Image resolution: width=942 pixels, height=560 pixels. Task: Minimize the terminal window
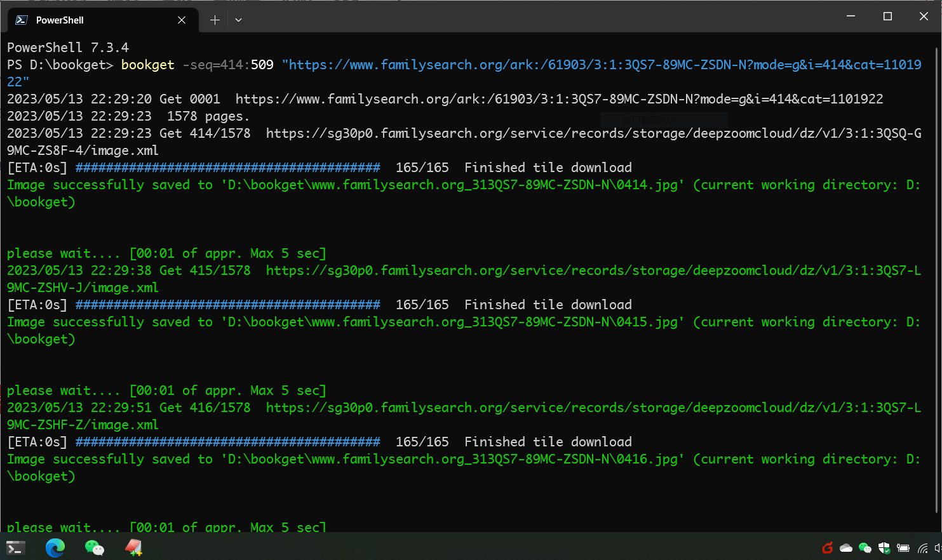tap(851, 17)
